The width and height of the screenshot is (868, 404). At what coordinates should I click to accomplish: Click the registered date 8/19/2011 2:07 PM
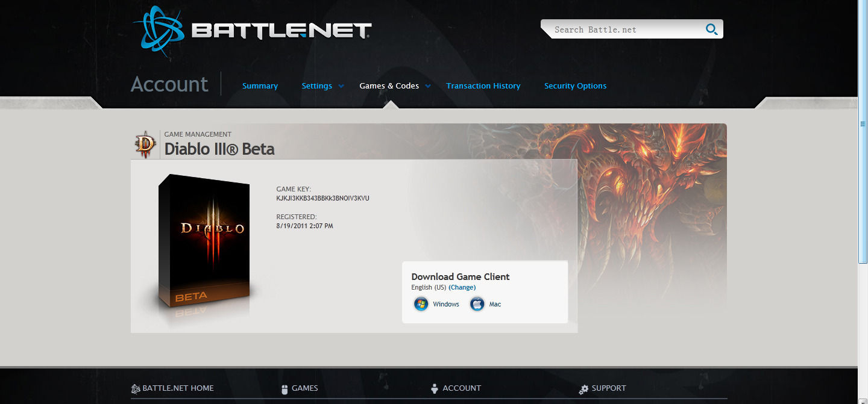[304, 226]
